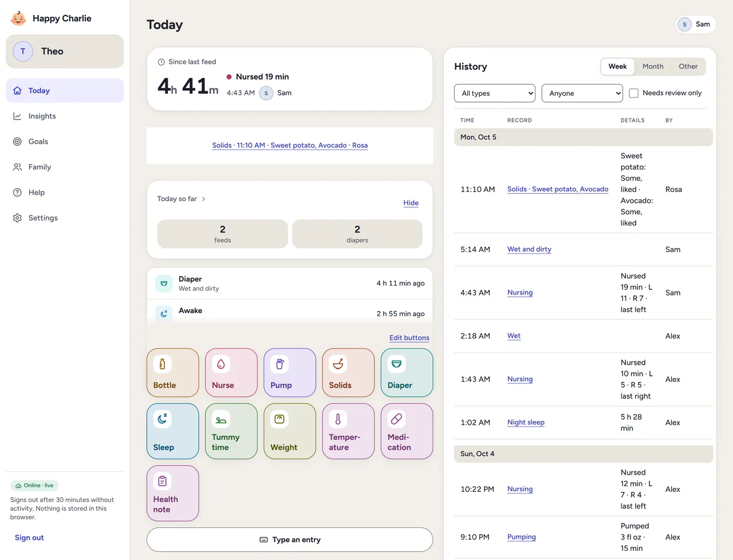Open Night sleep history record
Viewport: 733px width, 560px height.
526,423
